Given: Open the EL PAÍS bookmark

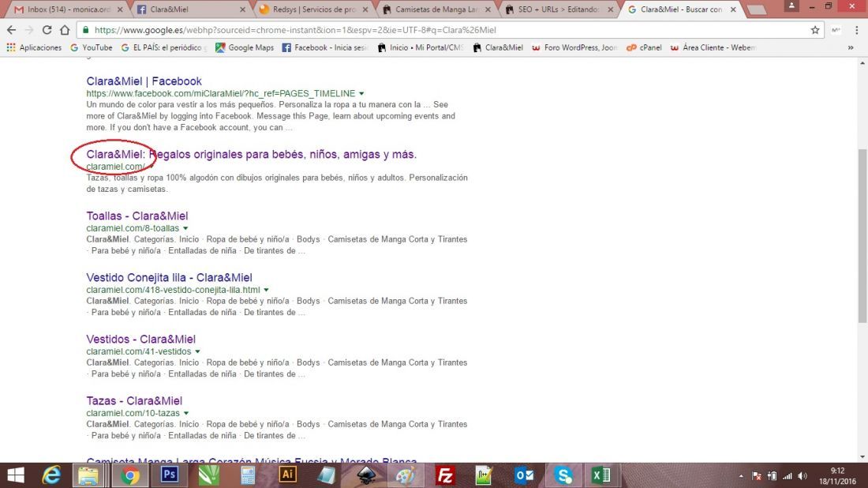Looking at the screenshot, I should (x=164, y=47).
